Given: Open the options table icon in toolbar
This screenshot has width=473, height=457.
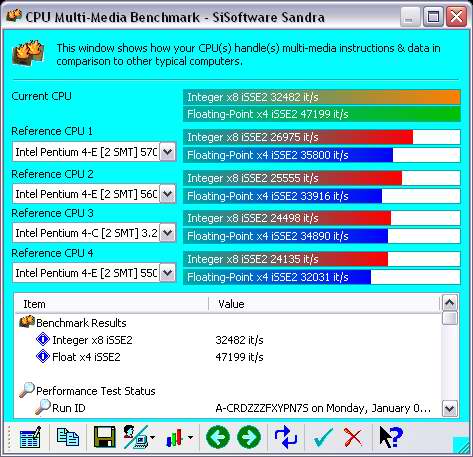Looking at the screenshot, I should (x=30, y=437).
